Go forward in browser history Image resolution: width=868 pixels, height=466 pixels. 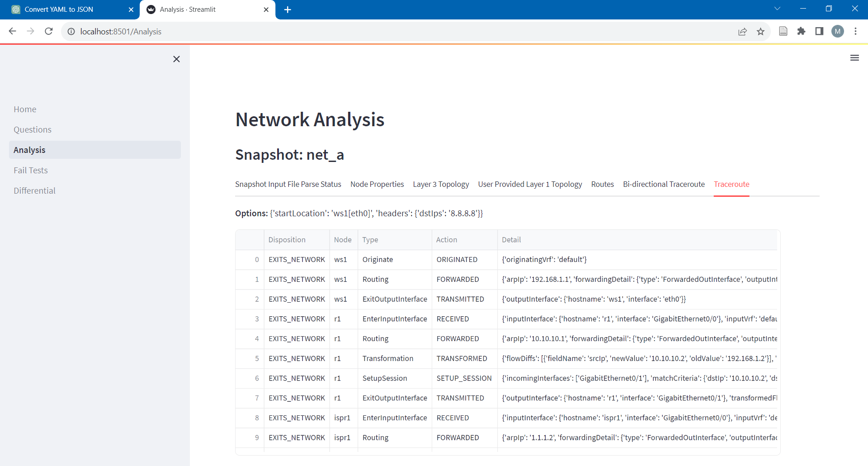[31, 31]
